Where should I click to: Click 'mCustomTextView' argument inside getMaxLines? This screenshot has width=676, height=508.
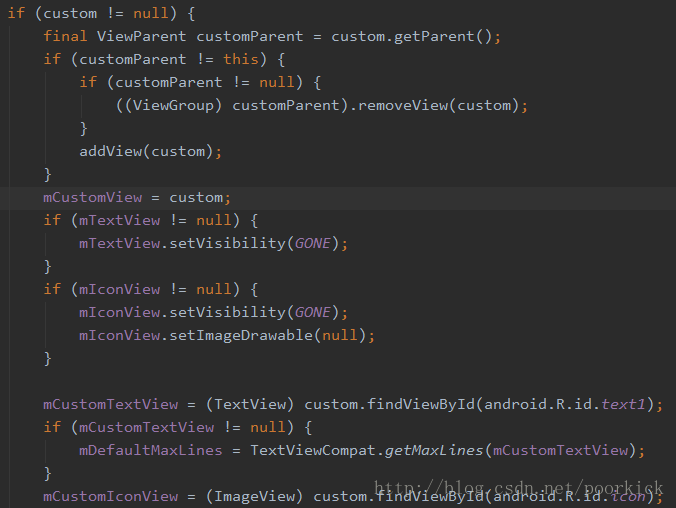pyautogui.click(x=560, y=451)
